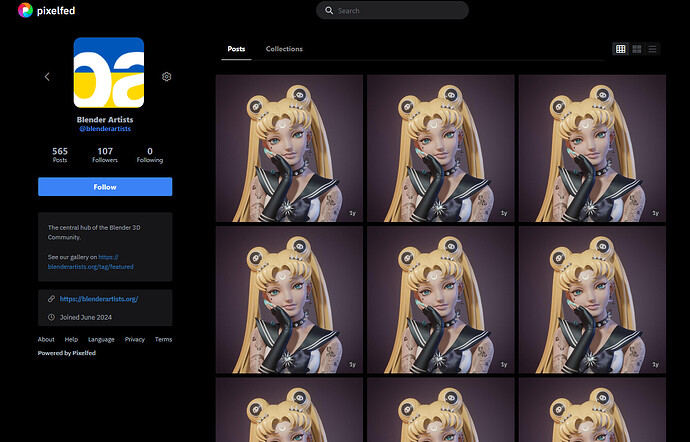Open the Language footer link

101,339
